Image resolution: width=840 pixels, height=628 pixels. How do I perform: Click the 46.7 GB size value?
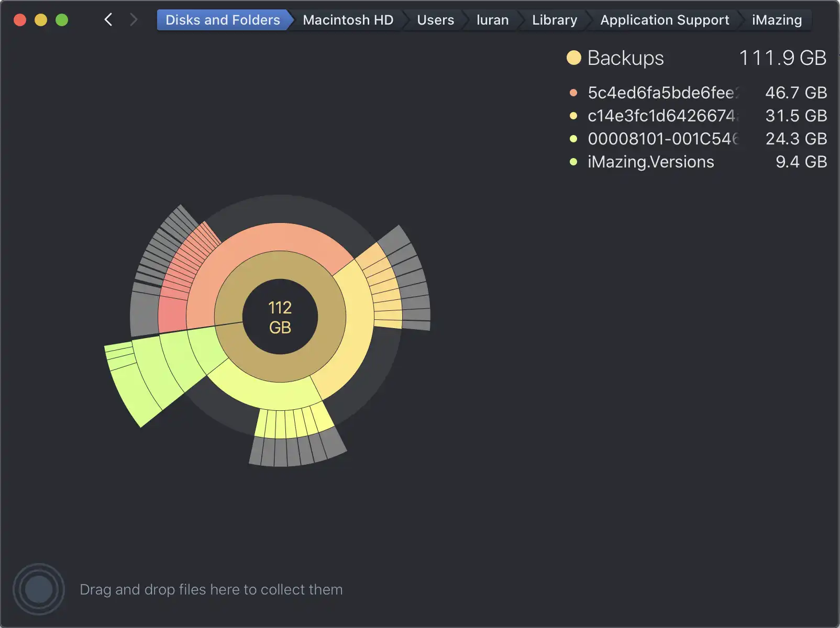[x=796, y=93]
